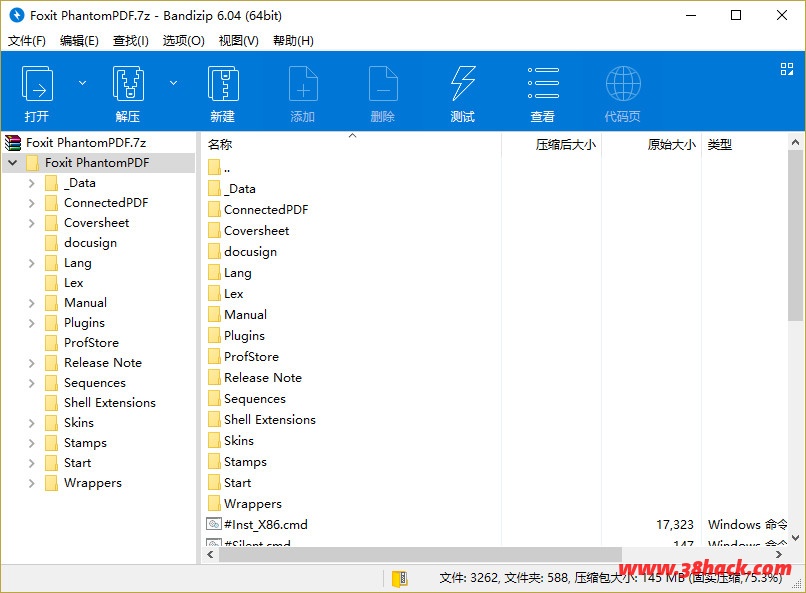This screenshot has width=806, height=593.
Task: Open the 文件(F) menu
Action: point(27,41)
